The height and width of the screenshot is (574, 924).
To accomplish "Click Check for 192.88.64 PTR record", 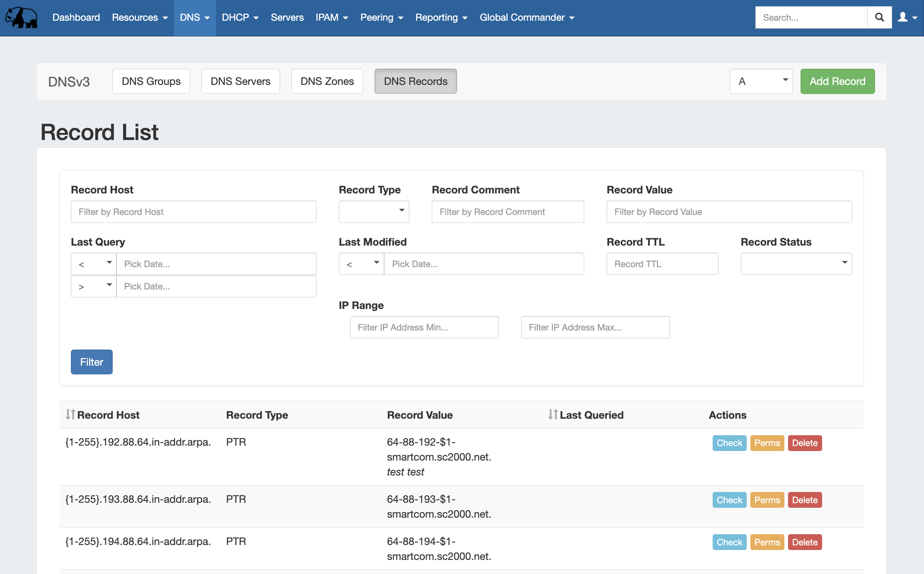I will (x=729, y=443).
